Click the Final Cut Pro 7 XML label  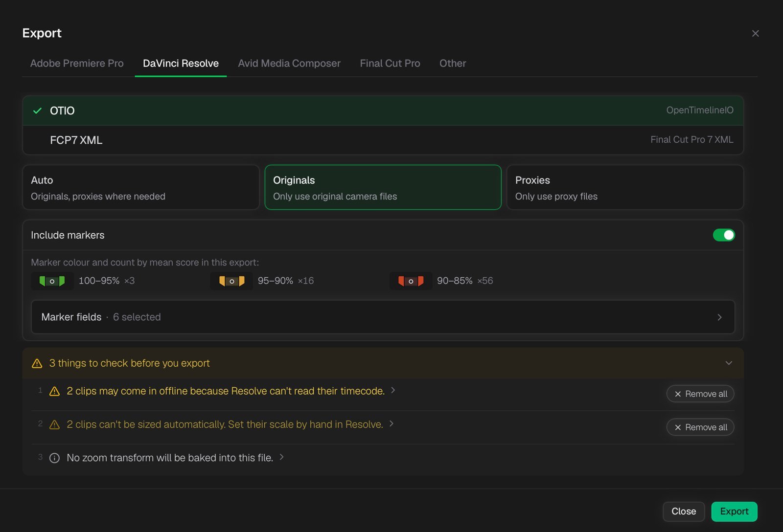pos(692,140)
